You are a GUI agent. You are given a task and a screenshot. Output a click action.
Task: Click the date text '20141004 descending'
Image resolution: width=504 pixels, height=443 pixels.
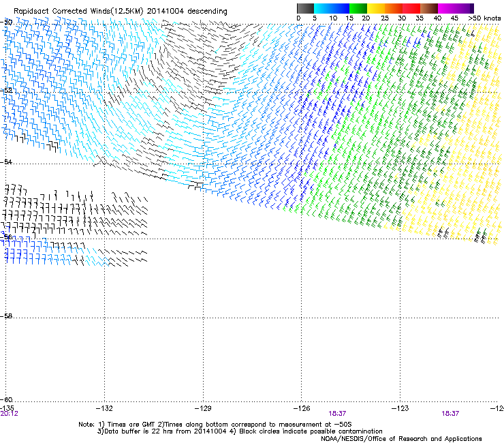point(187,11)
